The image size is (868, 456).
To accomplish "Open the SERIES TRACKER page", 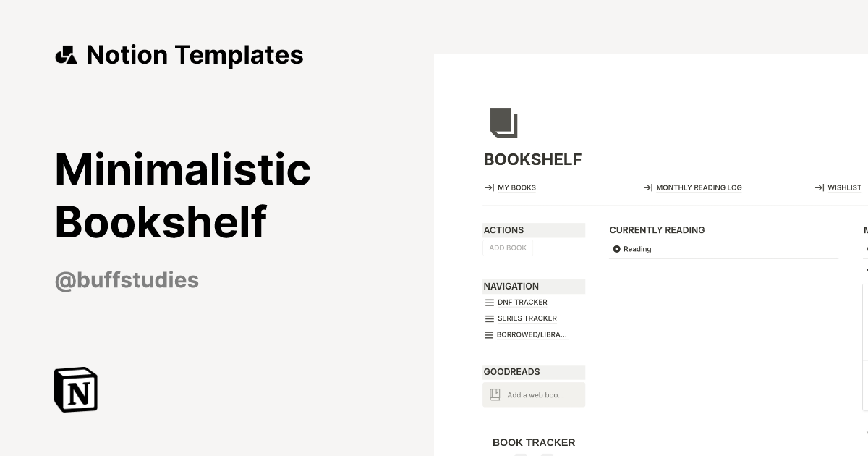I will [x=527, y=318].
